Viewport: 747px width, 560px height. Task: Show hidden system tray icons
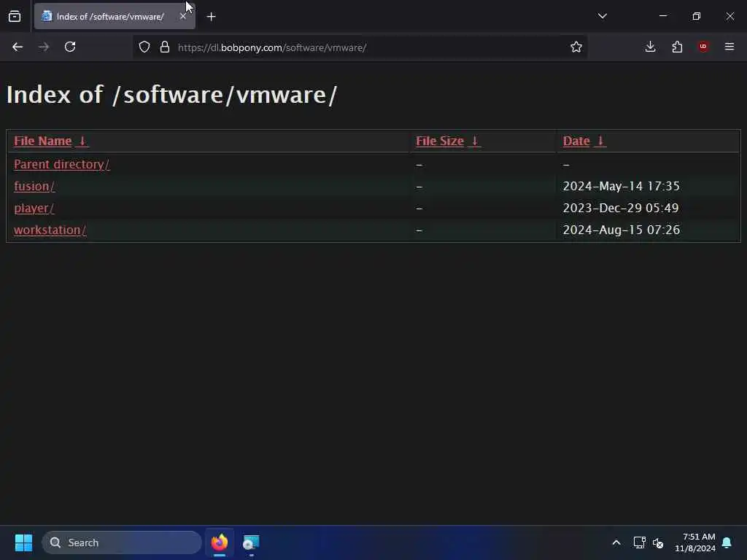coord(616,542)
